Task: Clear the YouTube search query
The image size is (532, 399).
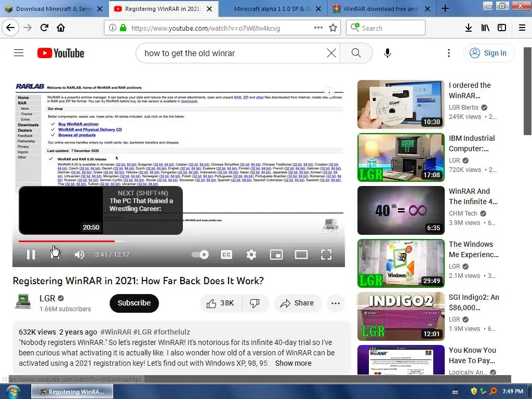Action: coord(331,53)
